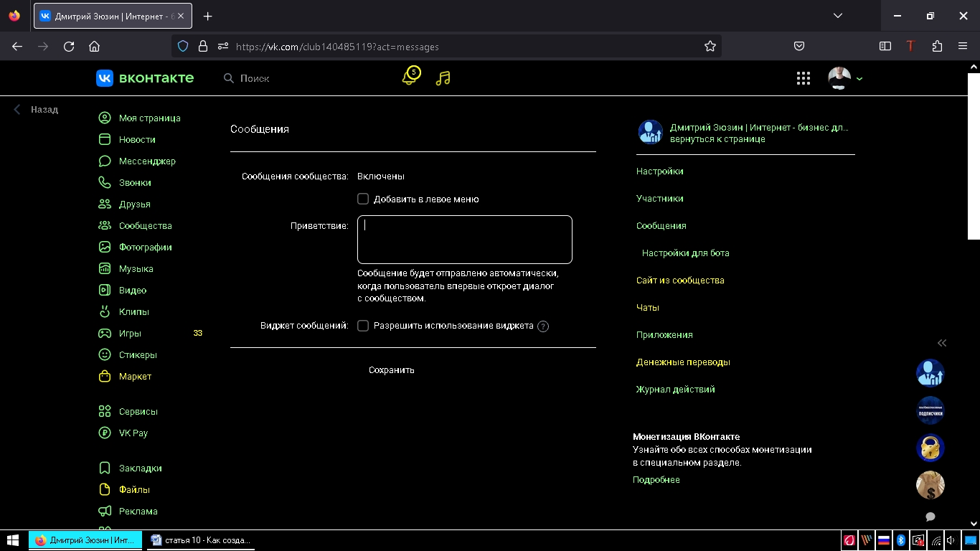Image resolution: width=980 pixels, height=551 pixels.
Task: Click the tracking protection shield icon
Action: (x=183, y=46)
